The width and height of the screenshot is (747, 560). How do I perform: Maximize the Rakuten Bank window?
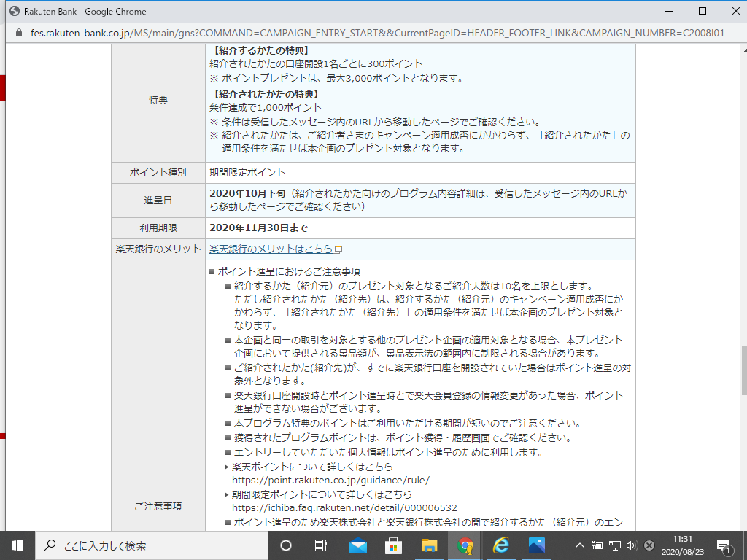click(703, 11)
